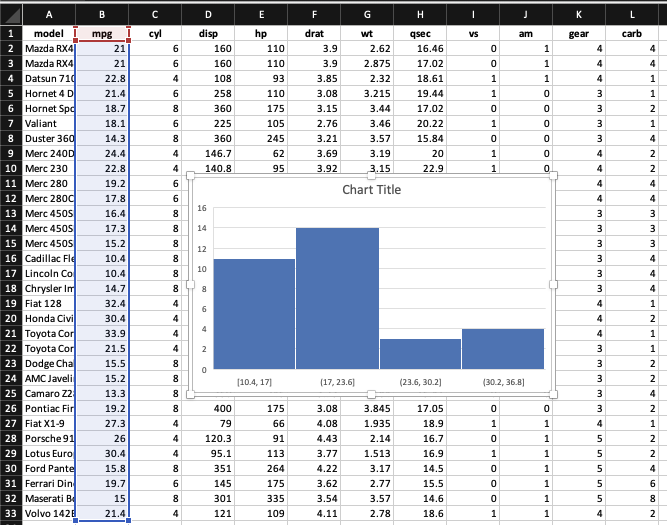The width and height of the screenshot is (667, 525).
Task: Select the row 1 header
Action: tap(10, 32)
